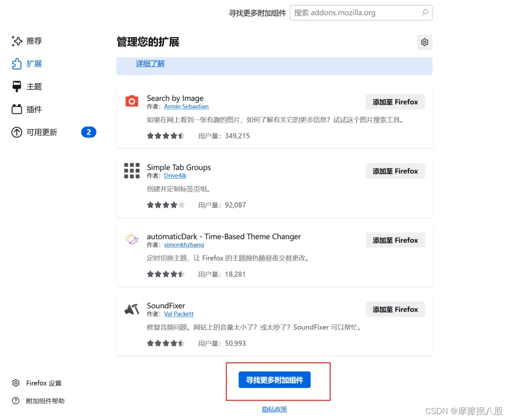The width and height of the screenshot is (510, 420).
Task: Click the blue updates count badge showing 2
Action: point(88,132)
